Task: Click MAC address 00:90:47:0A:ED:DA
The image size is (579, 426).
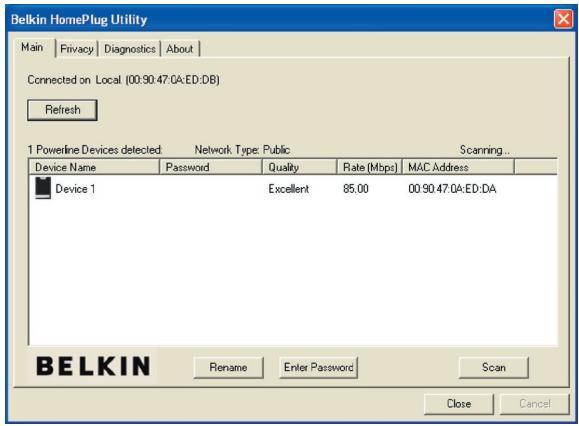Action: tap(452, 189)
